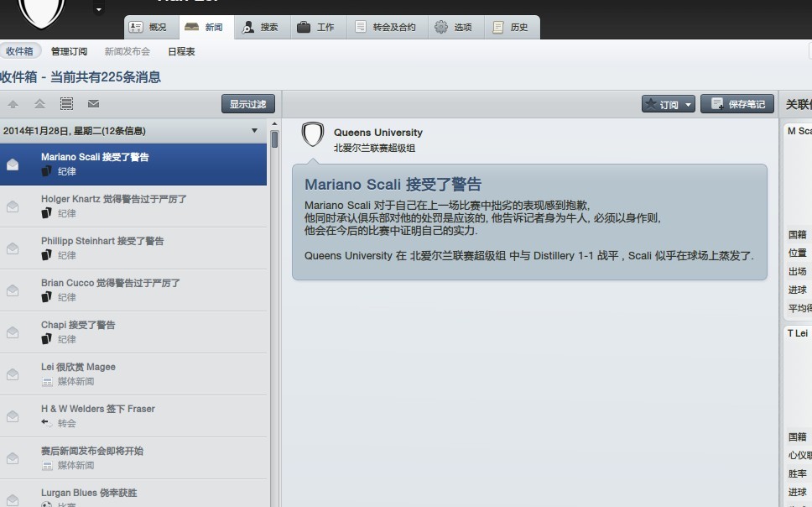The height and width of the screenshot is (507, 812).
Task: Click media news icon under Lei 很欣赏 Magee
Action: point(47,382)
